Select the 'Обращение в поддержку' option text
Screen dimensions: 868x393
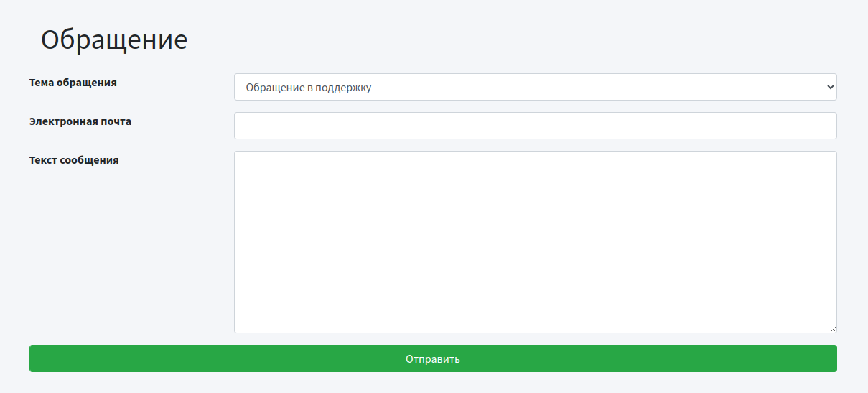(309, 88)
